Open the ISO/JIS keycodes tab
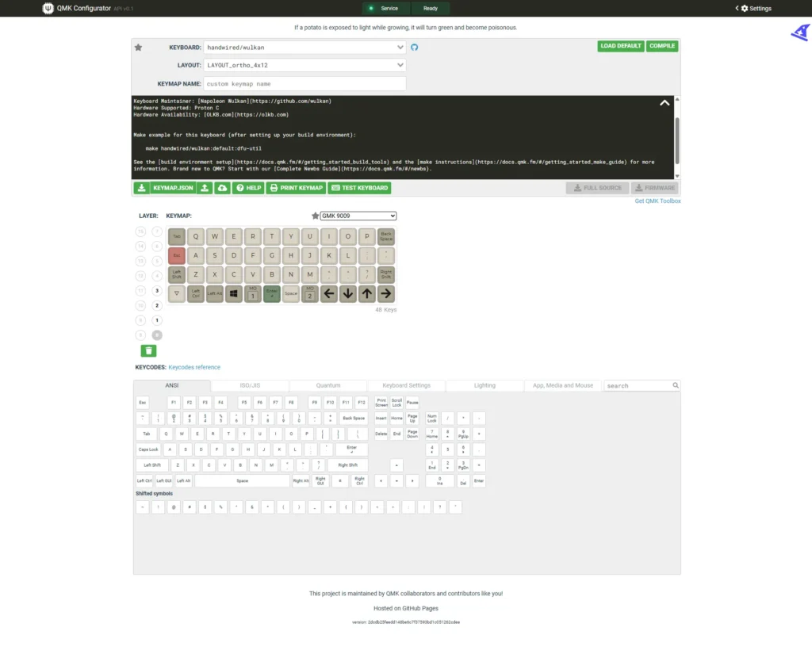This screenshot has height=654, width=812. click(x=250, y=386)
